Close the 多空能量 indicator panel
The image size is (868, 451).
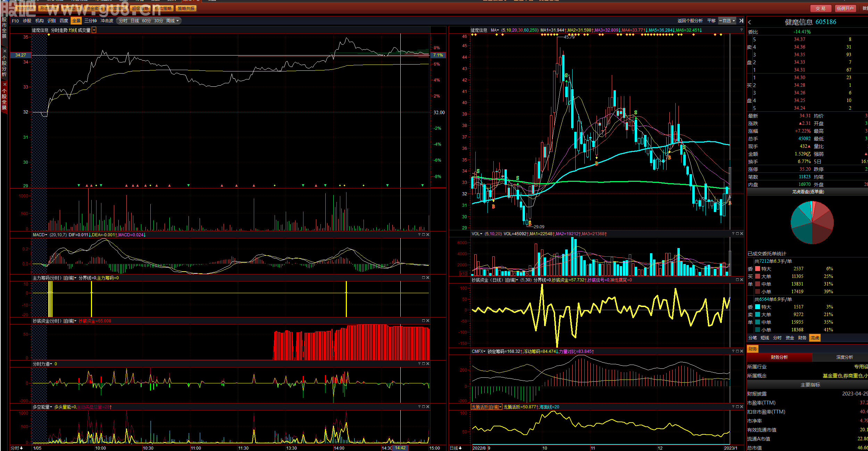(428, 407)
